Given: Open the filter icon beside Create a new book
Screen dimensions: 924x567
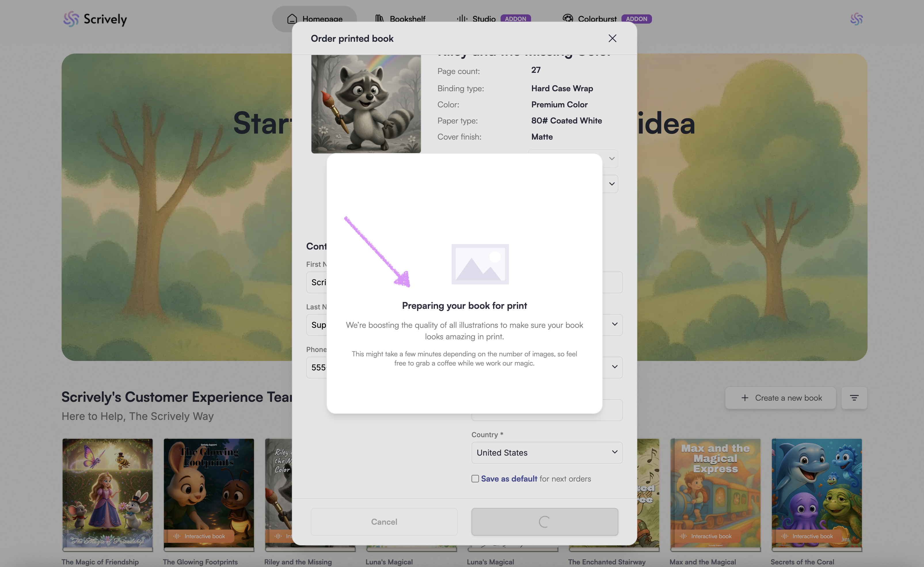Looking at the screenshot, I should click(x=854, y=398).
